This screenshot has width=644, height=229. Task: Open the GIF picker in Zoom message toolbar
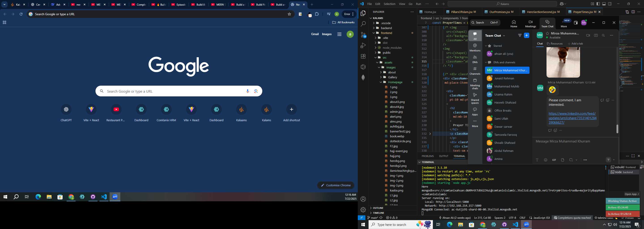(x=554, y=160)
